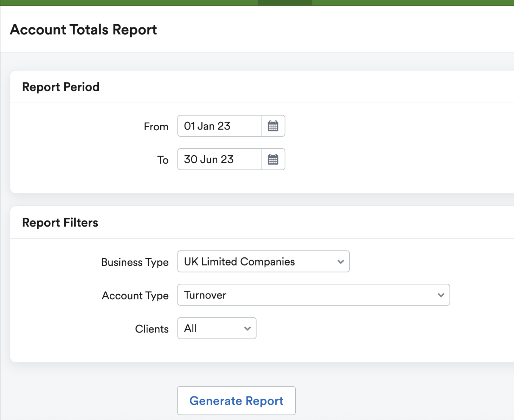Select the dark green tab in top bar
This screenshot has width=514, height=420.
click(285, 3)
